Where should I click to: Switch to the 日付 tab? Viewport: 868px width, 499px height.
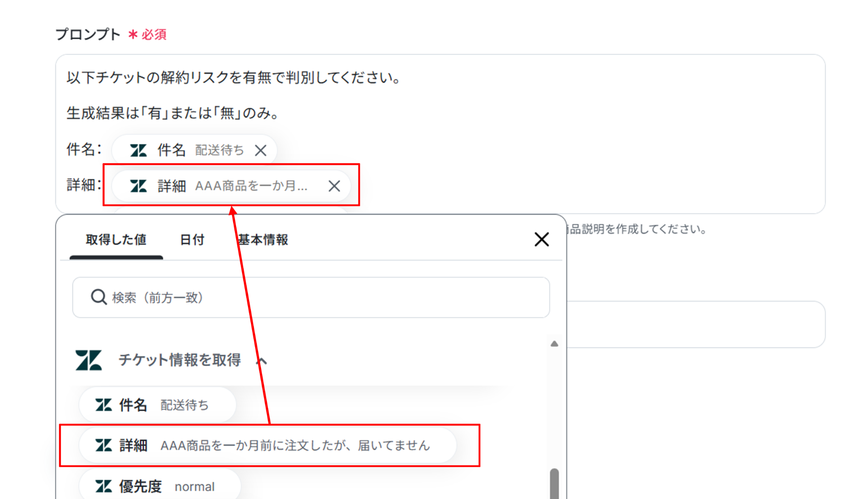pos(192,240)
